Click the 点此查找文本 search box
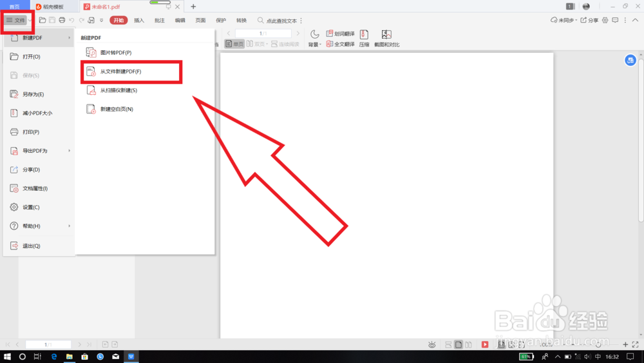 coord(277,21)
